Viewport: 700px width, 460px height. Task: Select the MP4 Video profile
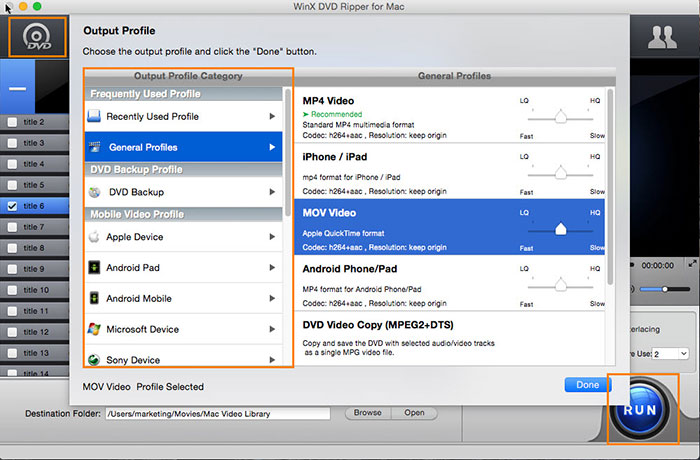400,117
